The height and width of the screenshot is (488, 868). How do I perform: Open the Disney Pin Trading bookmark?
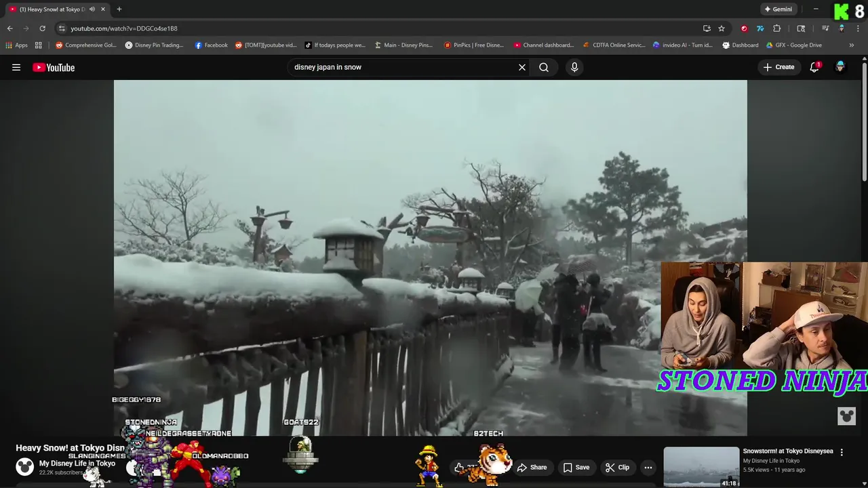[154, 45]
